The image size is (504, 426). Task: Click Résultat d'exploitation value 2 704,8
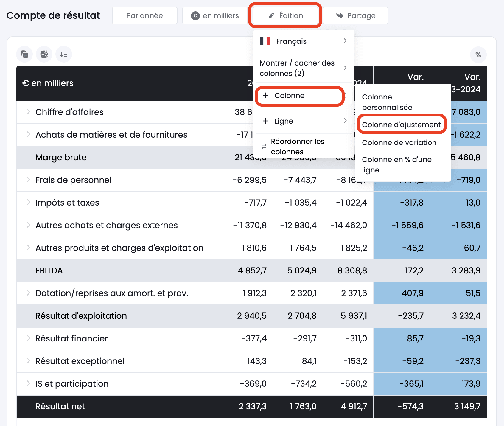coord(302,316)
